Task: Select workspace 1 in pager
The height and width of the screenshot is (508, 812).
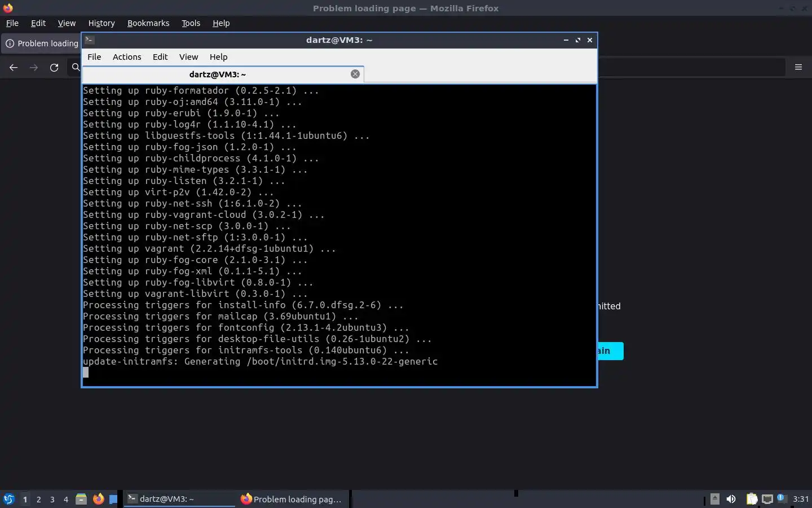Action: (25, 500)
